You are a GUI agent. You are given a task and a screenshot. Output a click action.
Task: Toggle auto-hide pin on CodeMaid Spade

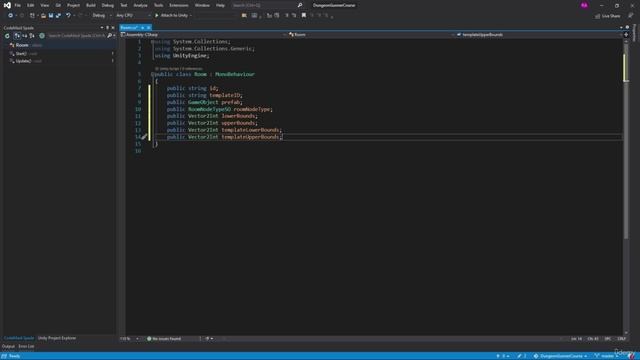[108, 28]
